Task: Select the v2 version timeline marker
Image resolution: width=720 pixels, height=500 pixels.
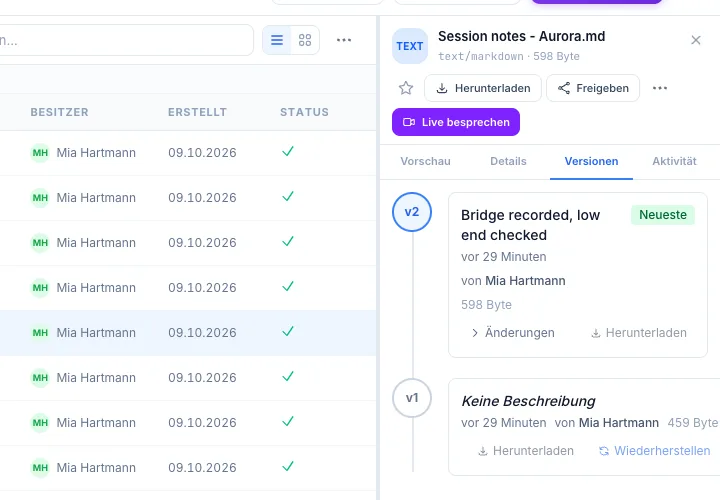Action: pos(412,212)
